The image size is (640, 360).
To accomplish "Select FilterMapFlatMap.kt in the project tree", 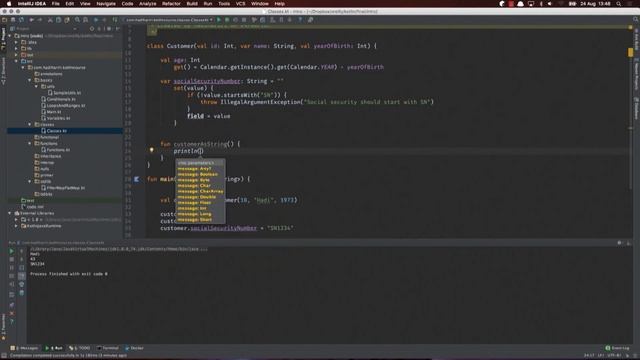I will pos(63,188).
